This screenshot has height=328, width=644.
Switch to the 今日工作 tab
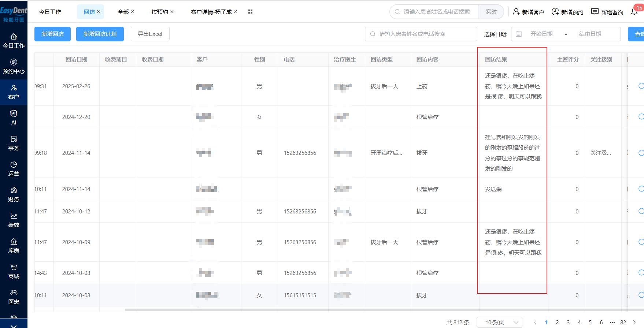pyautogui.click(x=50, y=12)
